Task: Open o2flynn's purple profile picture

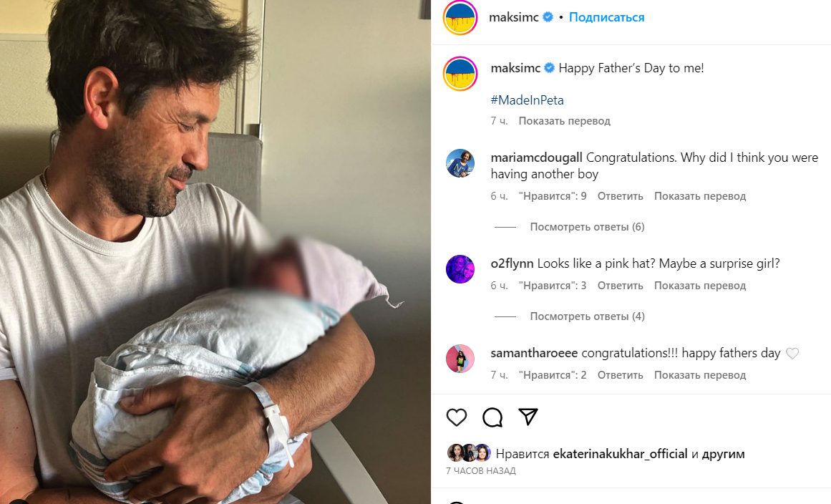Action: pyautogui.click(x=460, y=269)
